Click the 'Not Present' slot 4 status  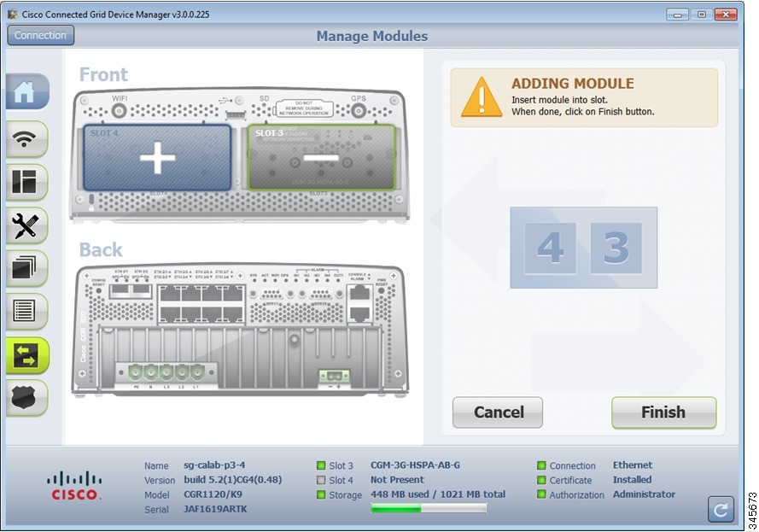coord(397,480)
